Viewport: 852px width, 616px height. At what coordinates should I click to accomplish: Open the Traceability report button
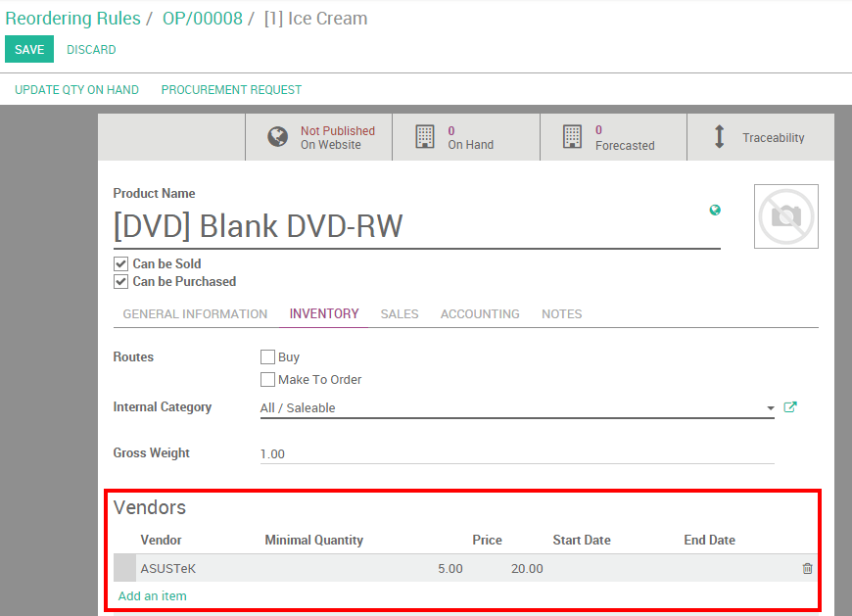coord(761,136)
